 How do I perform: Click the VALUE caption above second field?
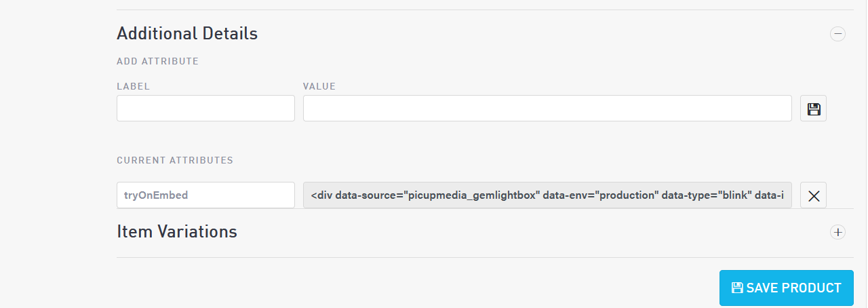(319, 86)
